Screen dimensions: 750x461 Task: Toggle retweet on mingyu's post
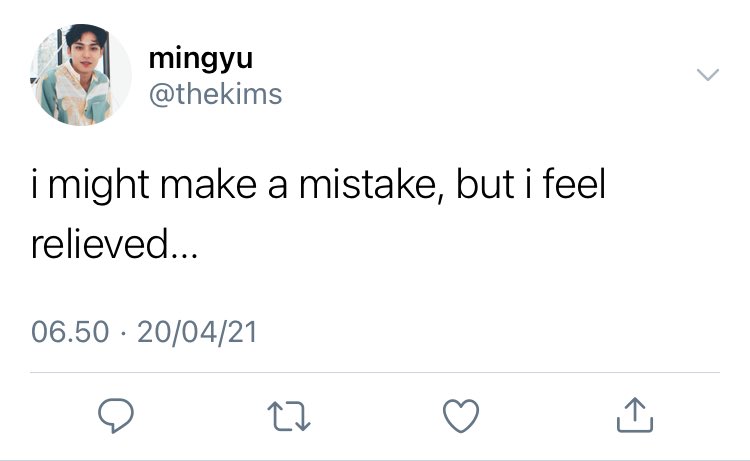(290, 414)
